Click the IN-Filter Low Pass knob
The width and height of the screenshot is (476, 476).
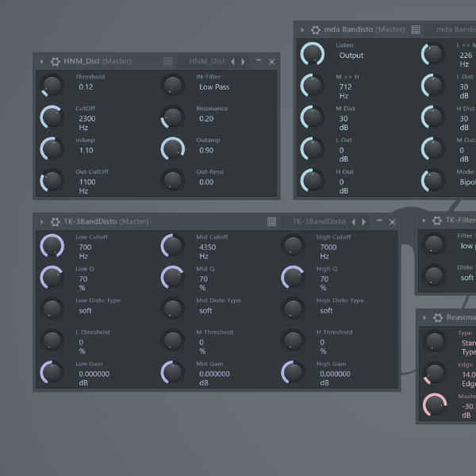pos(173,86)
